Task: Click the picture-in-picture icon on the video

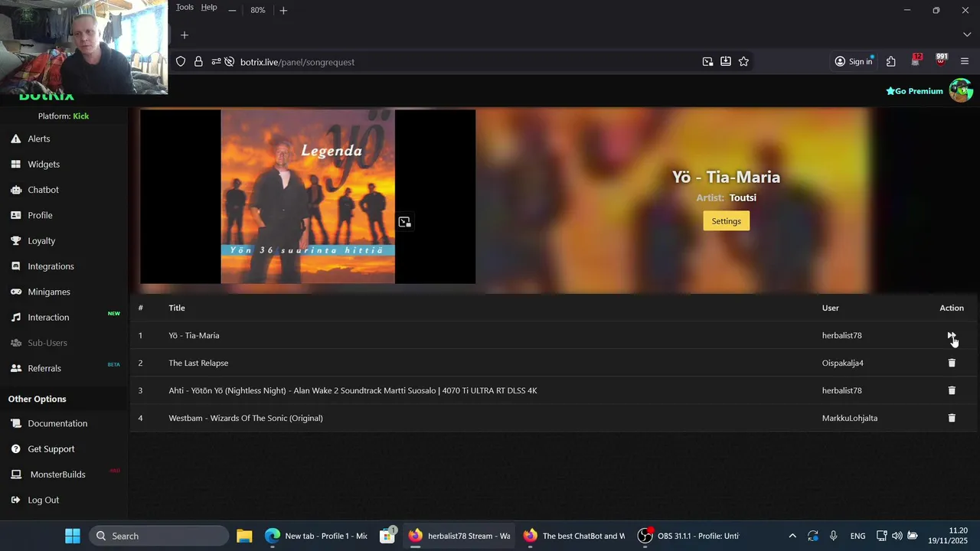Action: point(404,222)
